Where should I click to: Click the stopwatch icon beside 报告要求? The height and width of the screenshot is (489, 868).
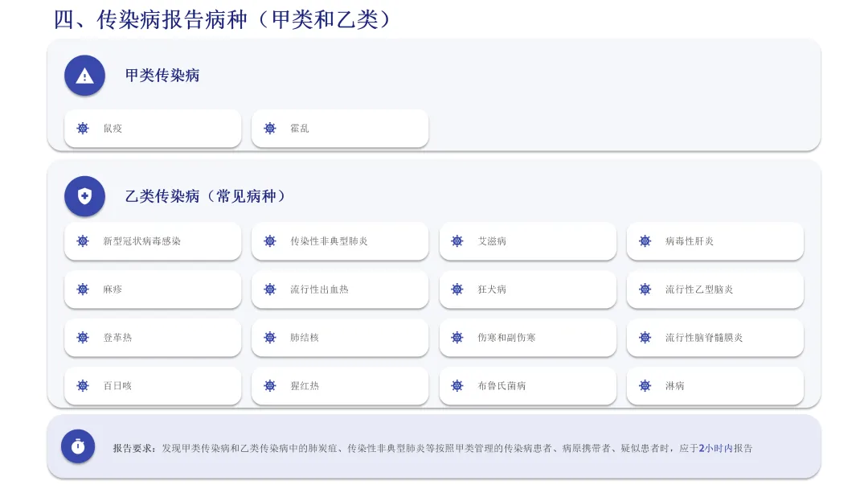[x=78, y=446]
